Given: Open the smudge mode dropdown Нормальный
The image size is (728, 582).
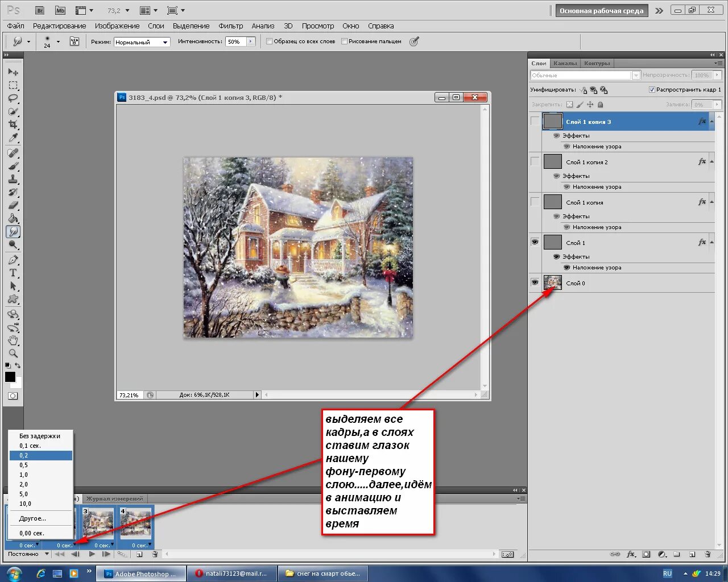Looking at the screenshot, I should 142,42.
